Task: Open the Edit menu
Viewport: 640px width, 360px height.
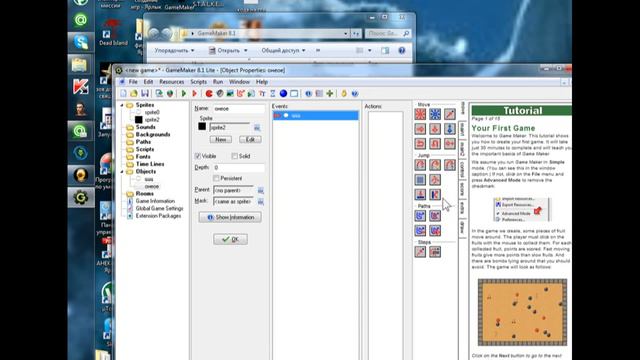Action: [x=148, y=82]
